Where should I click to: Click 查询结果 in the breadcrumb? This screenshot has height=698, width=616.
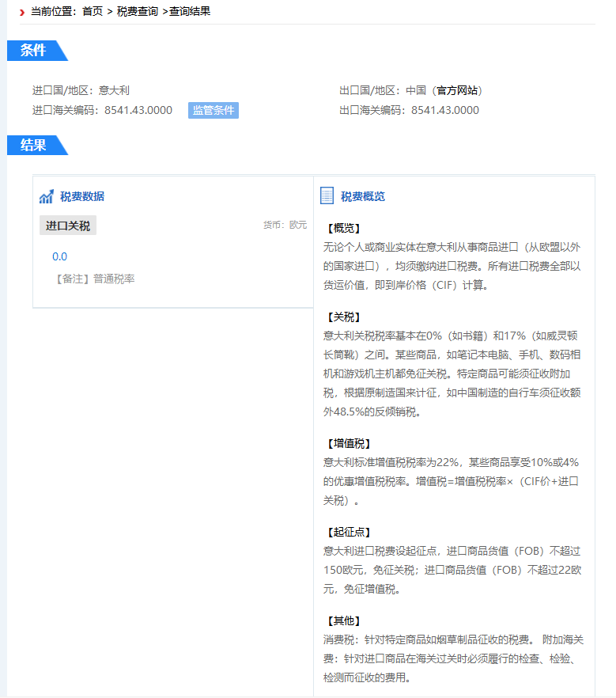point(190,12)
